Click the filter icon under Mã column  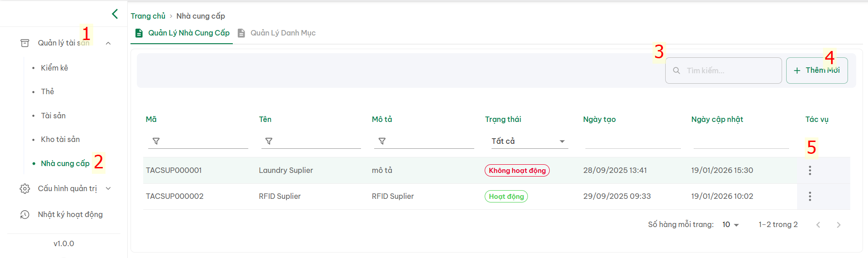click(x=156, y=142)
